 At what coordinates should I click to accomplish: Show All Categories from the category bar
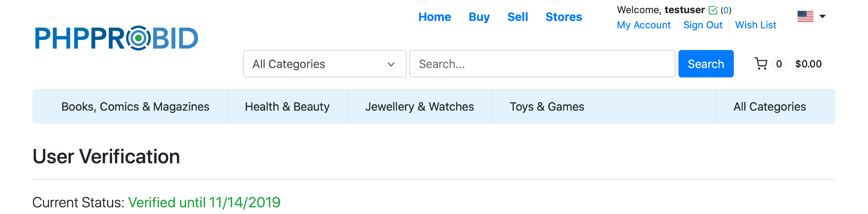(770, 106)
